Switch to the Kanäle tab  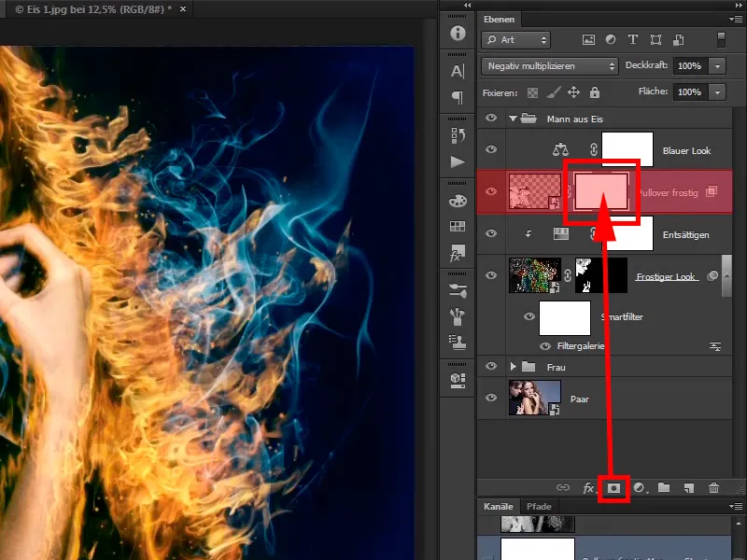tap(499, 506)
